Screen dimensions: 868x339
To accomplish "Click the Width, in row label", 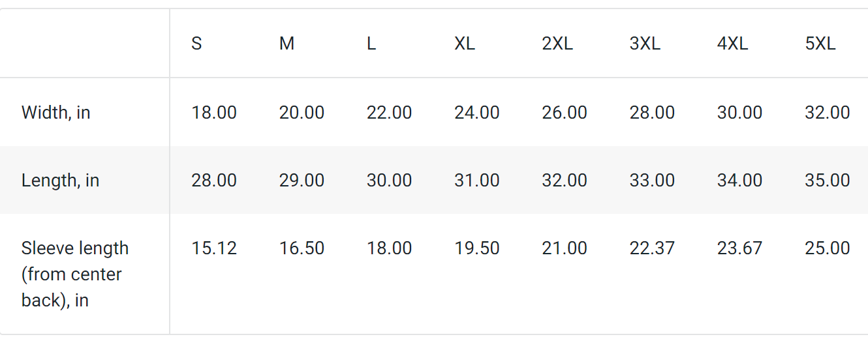I will (56, 112).
